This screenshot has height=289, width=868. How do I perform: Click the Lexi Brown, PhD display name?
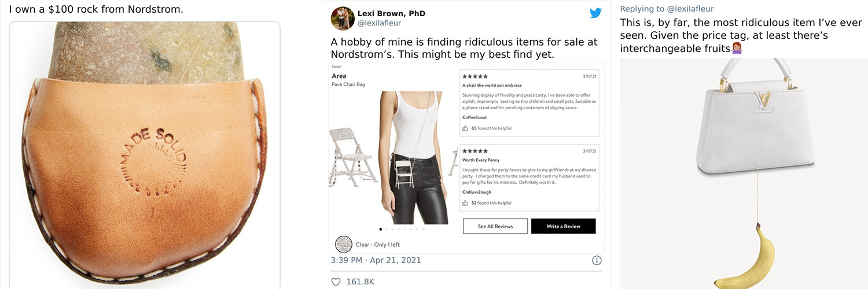point(391,13)
